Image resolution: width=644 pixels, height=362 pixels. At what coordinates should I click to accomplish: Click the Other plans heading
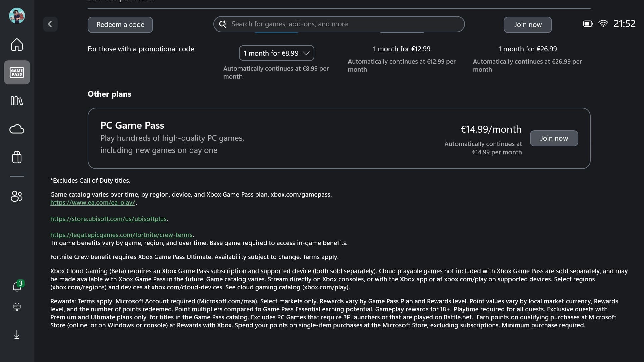[109, 94]
